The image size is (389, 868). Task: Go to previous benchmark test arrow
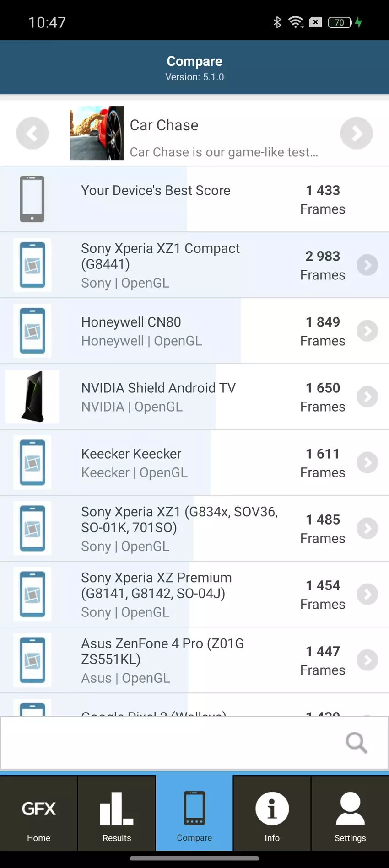[x=32, y=133]
